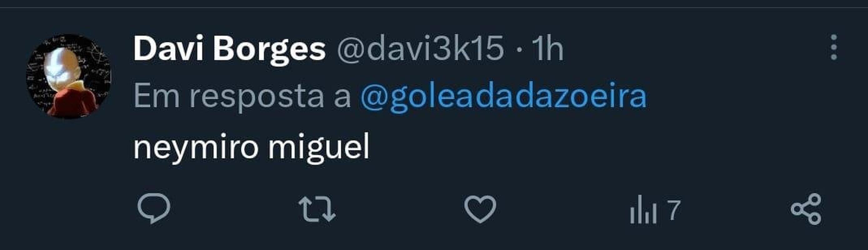Image resolution: width=868 pixels, height=250 pixels.
Task: Toggle repost on Davi Borges' reply
Action: 317,209
